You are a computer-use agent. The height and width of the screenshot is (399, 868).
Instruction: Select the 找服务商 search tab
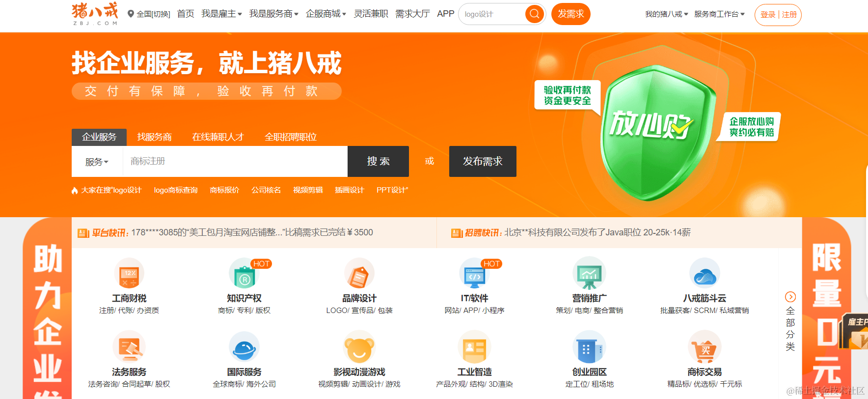click(154, 137)
